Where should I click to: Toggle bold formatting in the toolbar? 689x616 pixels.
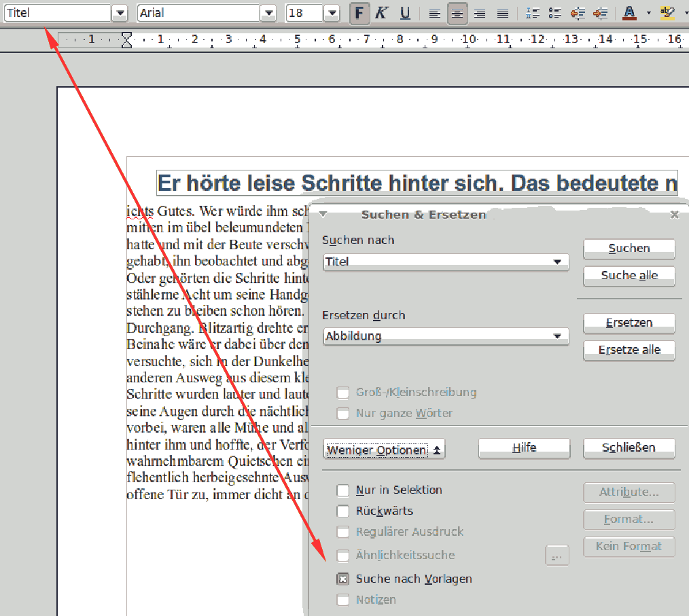coord(359,13)
